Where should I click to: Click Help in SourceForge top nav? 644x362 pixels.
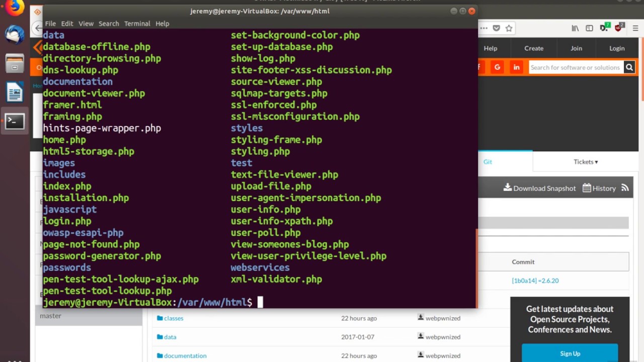pos(491,48)
